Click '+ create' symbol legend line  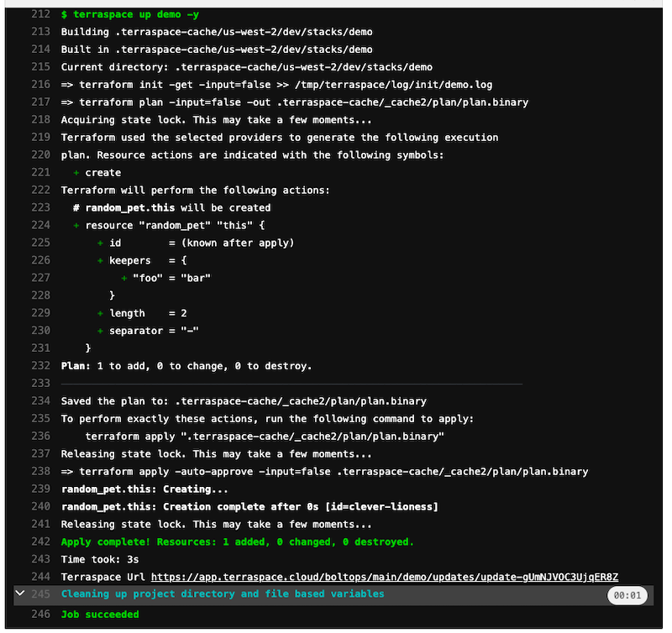click(97, 173)
